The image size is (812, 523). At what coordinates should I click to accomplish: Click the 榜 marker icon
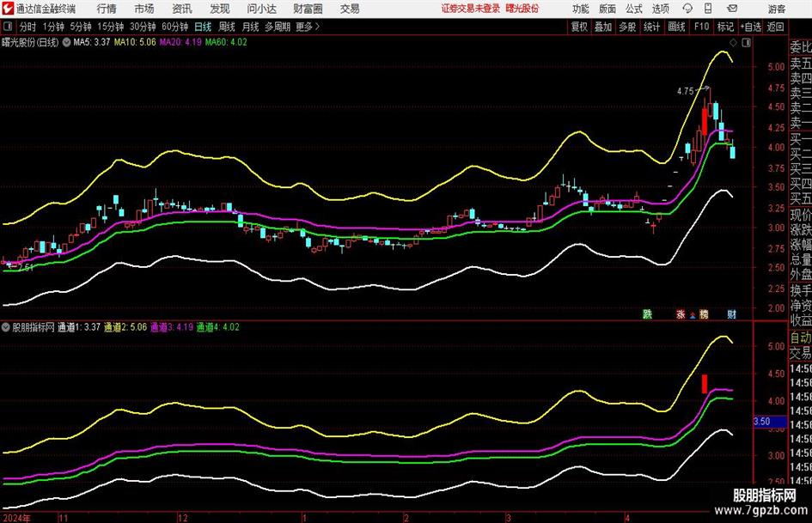(704, 313)
